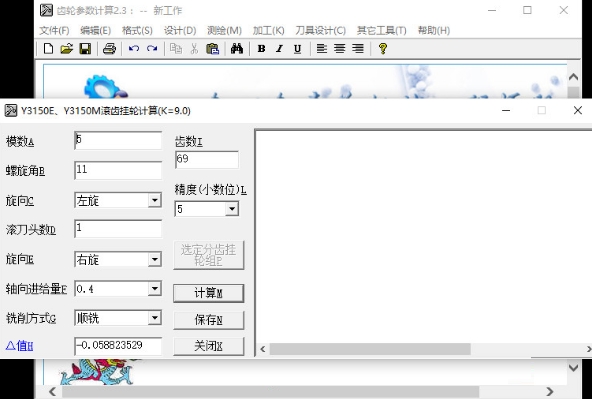This screenshot has width=592, height=399.
Task: Click the 计算M button
Action: [x=208, y=293]
